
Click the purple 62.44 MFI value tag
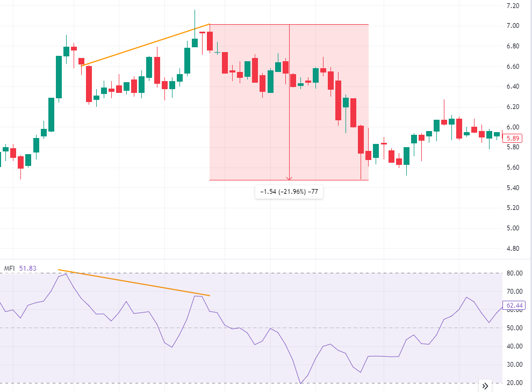(x=515, y=305)
